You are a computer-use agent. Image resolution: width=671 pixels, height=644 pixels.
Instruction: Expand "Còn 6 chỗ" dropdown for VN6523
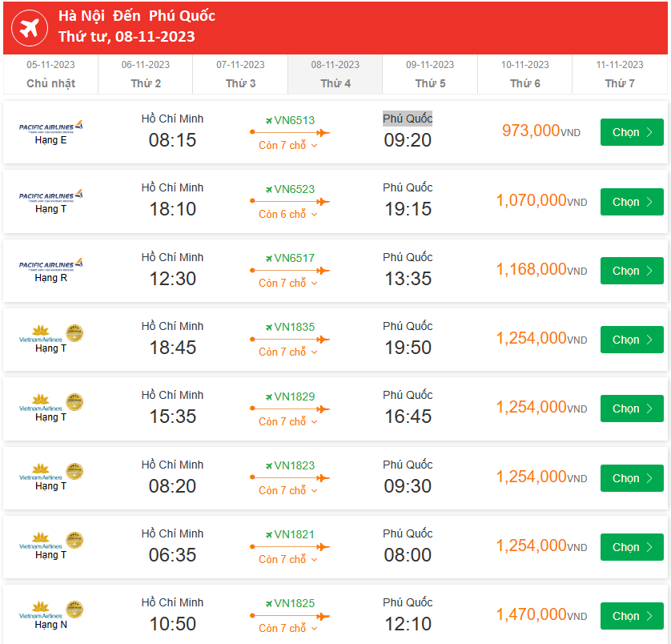288,215
